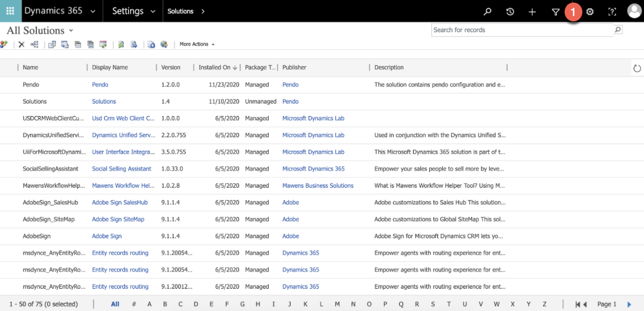
Task: Open the All Solutions view selector
Action: [40, 31]
